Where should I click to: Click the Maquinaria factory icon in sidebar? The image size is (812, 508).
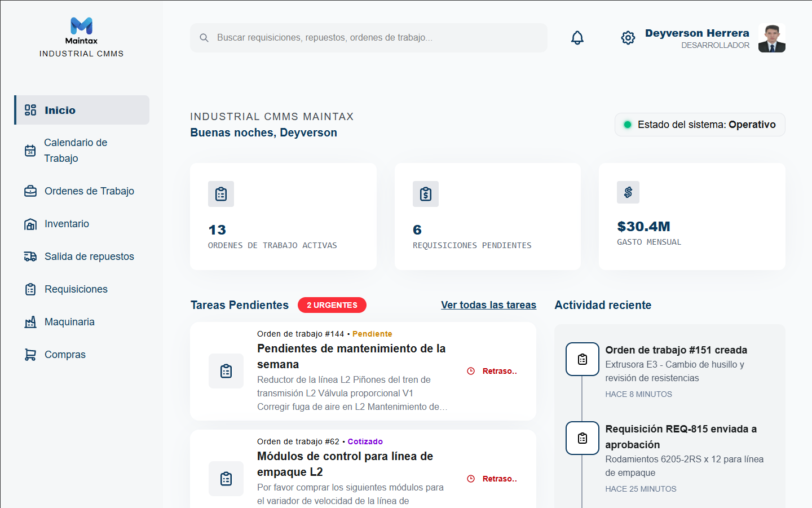coord(30,322)
